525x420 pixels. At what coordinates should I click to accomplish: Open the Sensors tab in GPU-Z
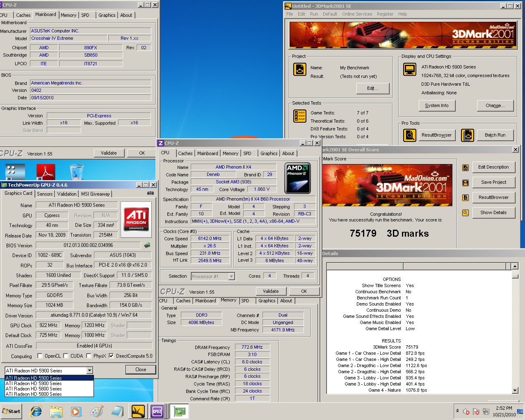click(45, 194)
